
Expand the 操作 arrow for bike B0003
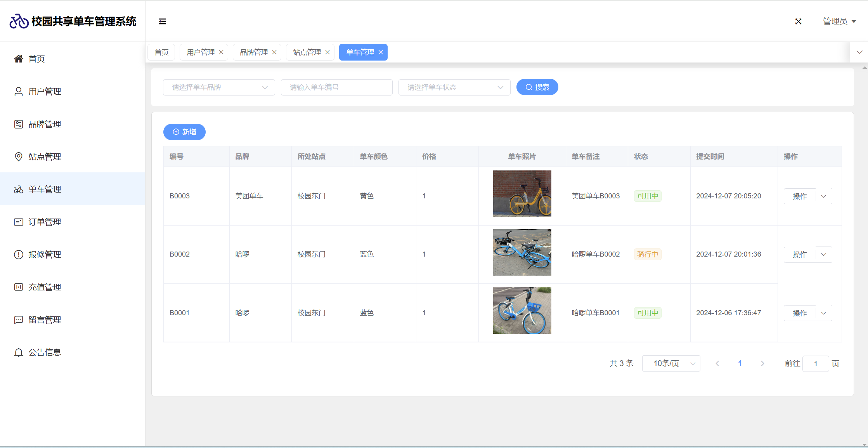(823, 196)
